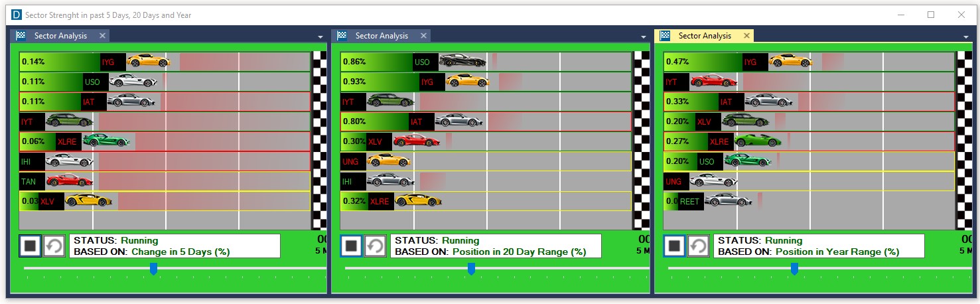Restart the Year Range sector race
This screenshot has width=980, height=304.
click(x=699, y=246)
